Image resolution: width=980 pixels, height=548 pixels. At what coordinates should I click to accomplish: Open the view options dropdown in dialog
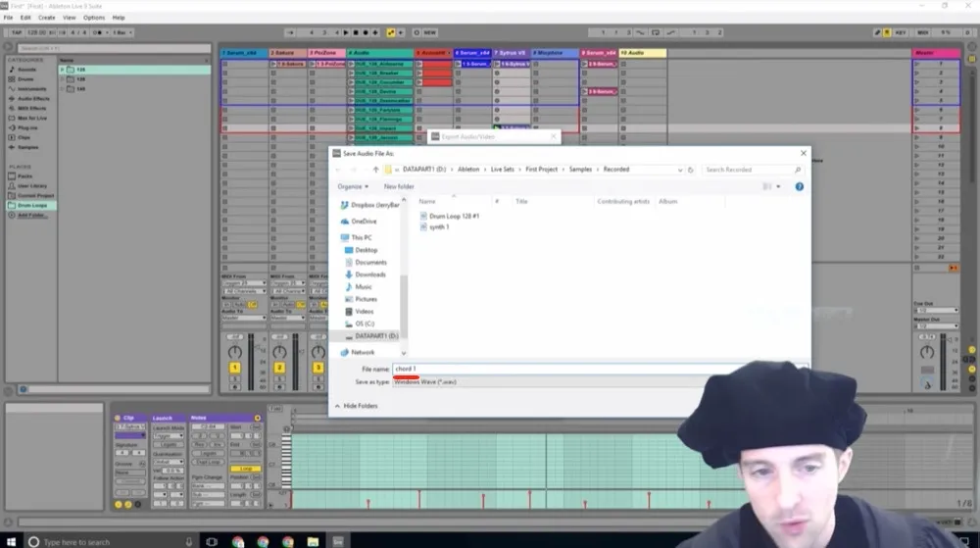[779, 186]
